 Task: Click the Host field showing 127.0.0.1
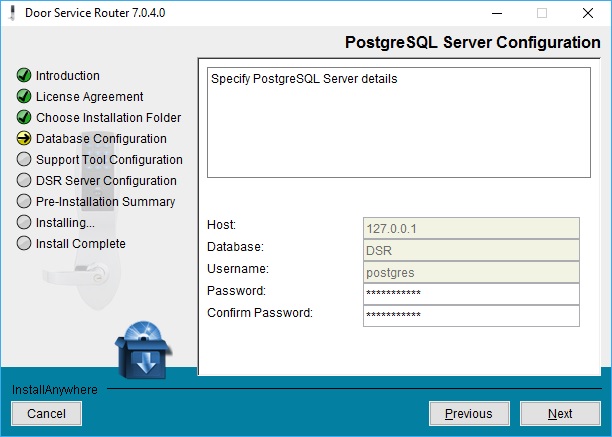tap(471, 228)
